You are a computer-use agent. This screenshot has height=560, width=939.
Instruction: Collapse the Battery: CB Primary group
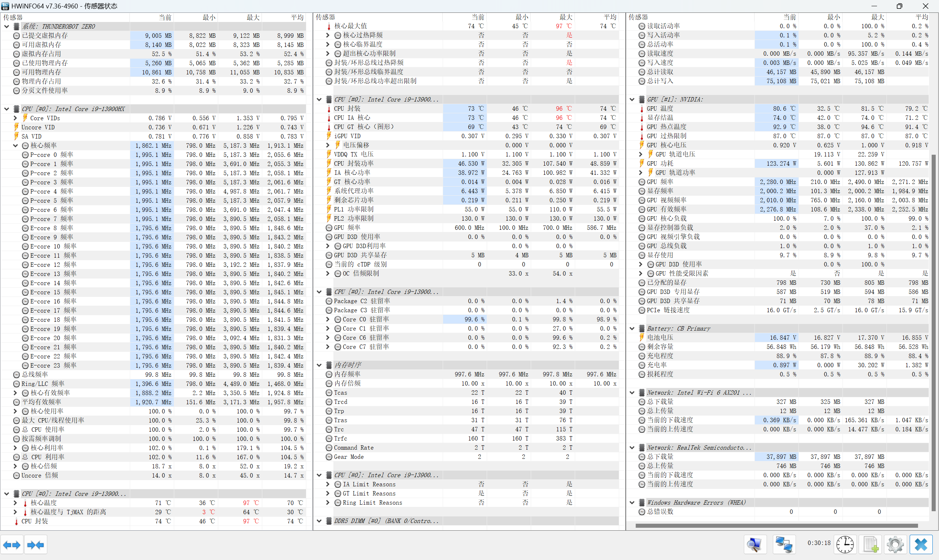pyautogui.click(x=632, y=329)
